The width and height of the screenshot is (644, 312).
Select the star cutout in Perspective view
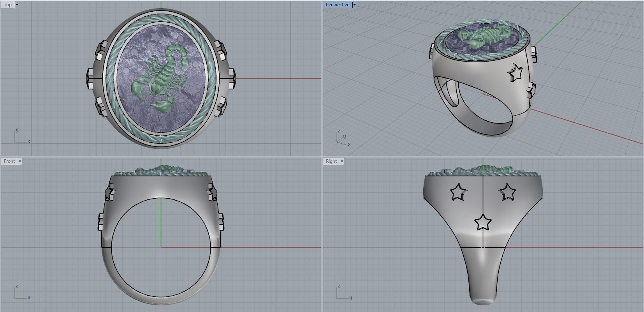coord(516,72)
